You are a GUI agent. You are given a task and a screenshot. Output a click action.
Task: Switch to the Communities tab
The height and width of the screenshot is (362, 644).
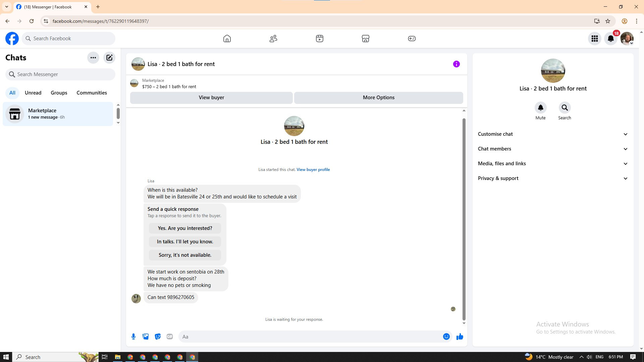[92, 93]
